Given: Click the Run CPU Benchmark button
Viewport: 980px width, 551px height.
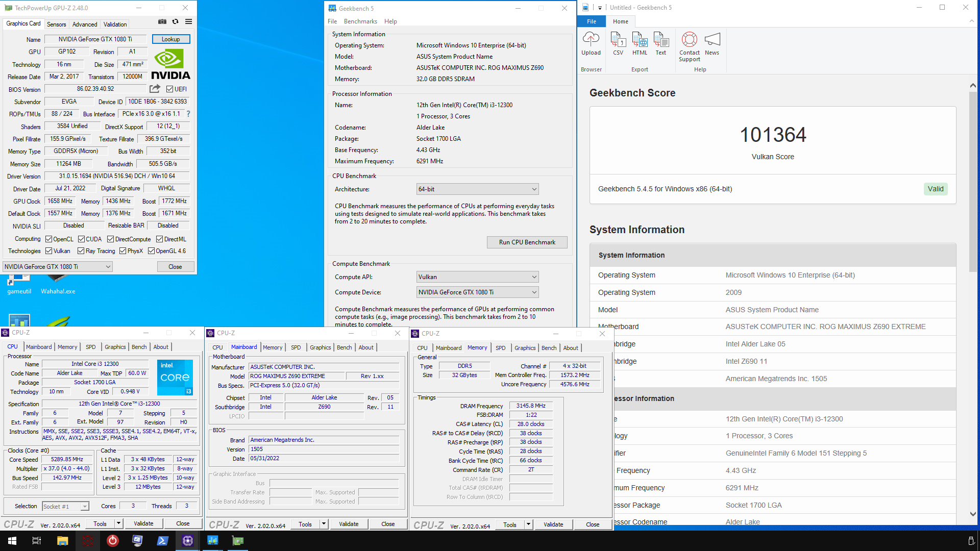Looking at the screenshot, I should (x=527, y=242).
